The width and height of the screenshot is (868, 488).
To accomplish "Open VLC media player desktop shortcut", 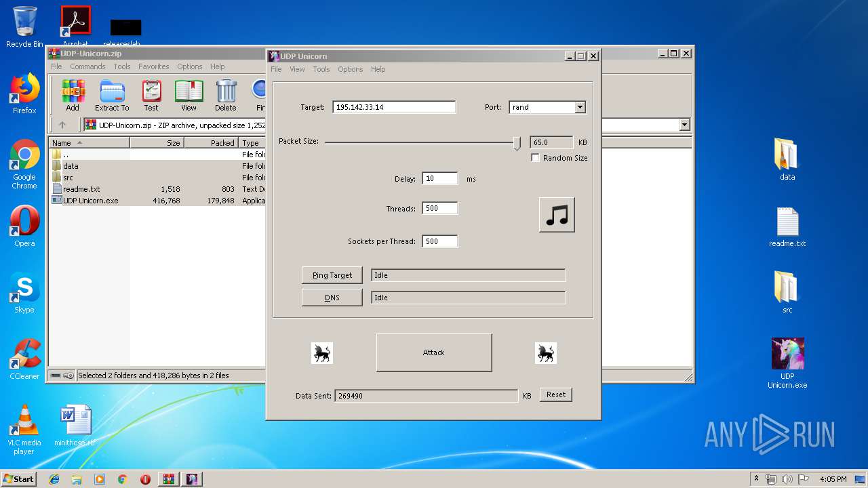I will click(24, 430).
